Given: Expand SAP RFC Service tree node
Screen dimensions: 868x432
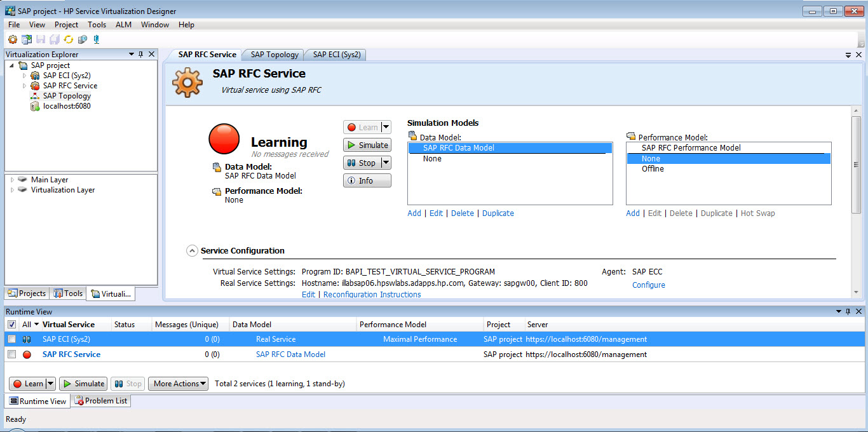Looking at the screenshot, I should click(x=25, y=86).
